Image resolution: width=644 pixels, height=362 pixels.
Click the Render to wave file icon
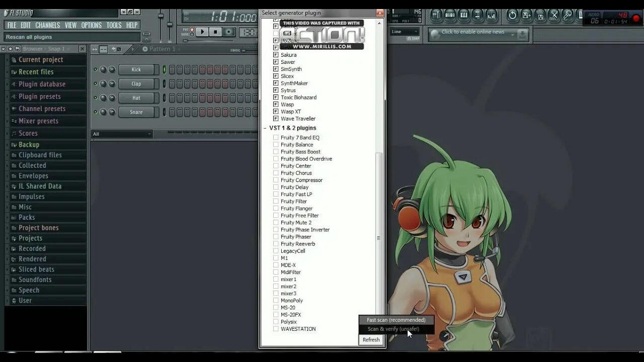pyautogui.click(x=540, y=15)
